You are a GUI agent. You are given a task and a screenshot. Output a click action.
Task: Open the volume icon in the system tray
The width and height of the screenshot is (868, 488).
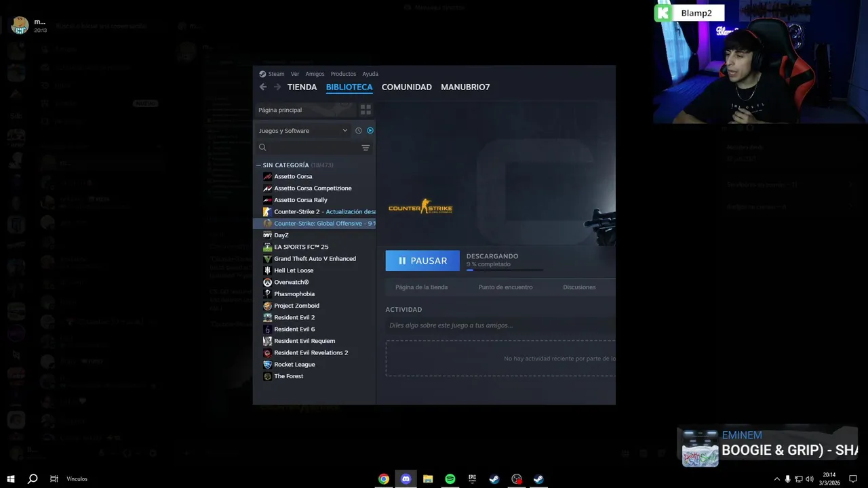pos(810,479)
